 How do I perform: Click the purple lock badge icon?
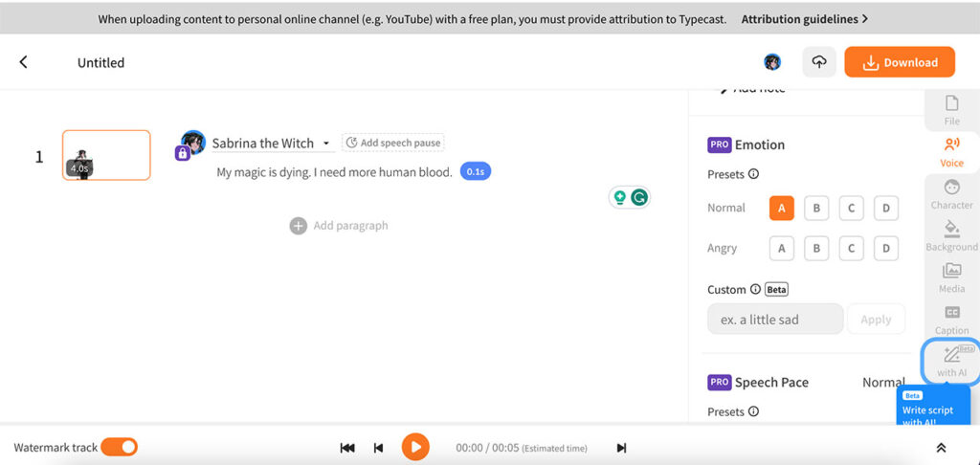(x=183, y=153)
